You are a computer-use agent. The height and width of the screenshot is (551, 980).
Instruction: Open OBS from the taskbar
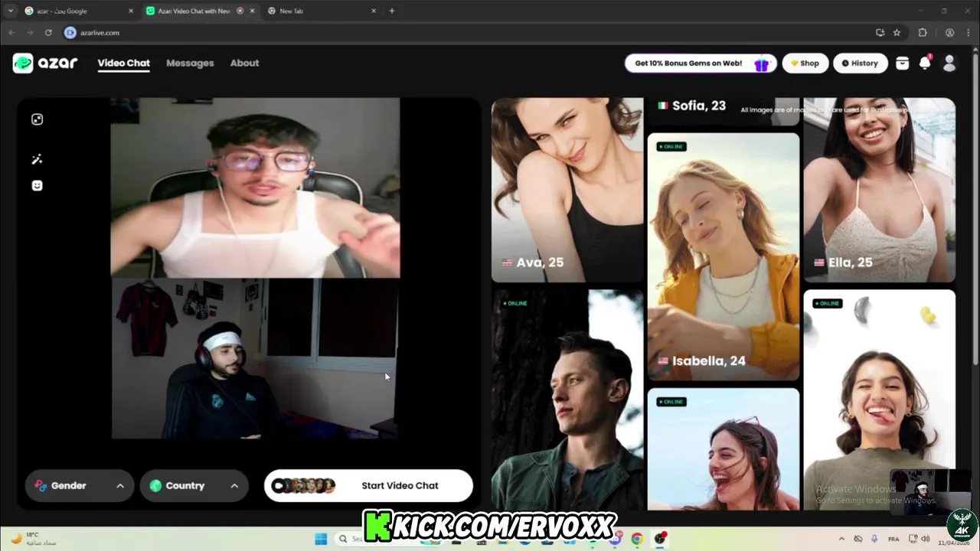660,539
